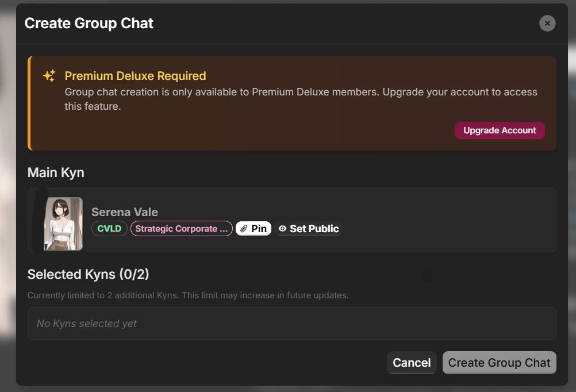Select the paperclip icon on the Pin button
Screen dimensions: 576x392
pyautogui.click(x=243, y=228)
